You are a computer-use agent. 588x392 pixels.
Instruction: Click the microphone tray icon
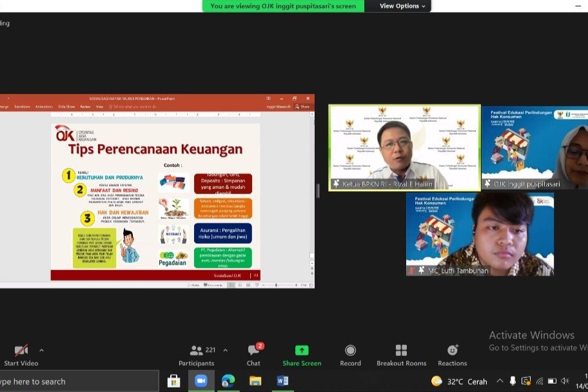[x=513, y=381]
